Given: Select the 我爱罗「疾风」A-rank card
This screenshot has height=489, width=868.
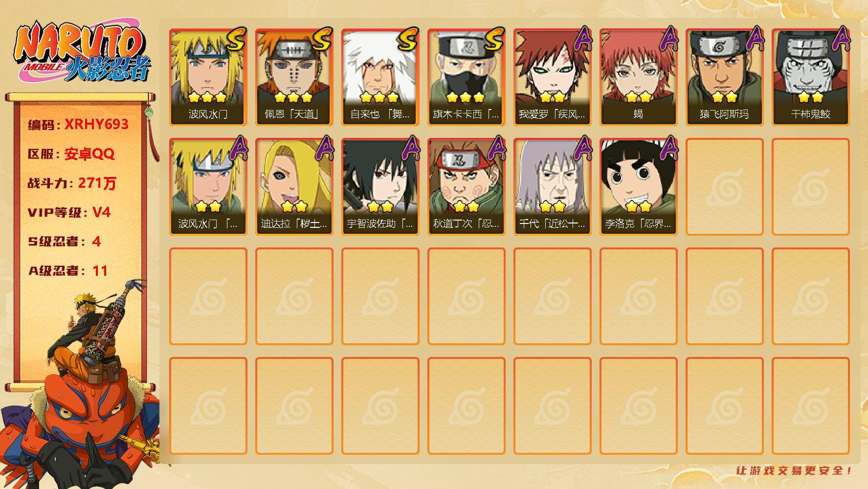Looking at the screenshot, I should coord(552,77).
